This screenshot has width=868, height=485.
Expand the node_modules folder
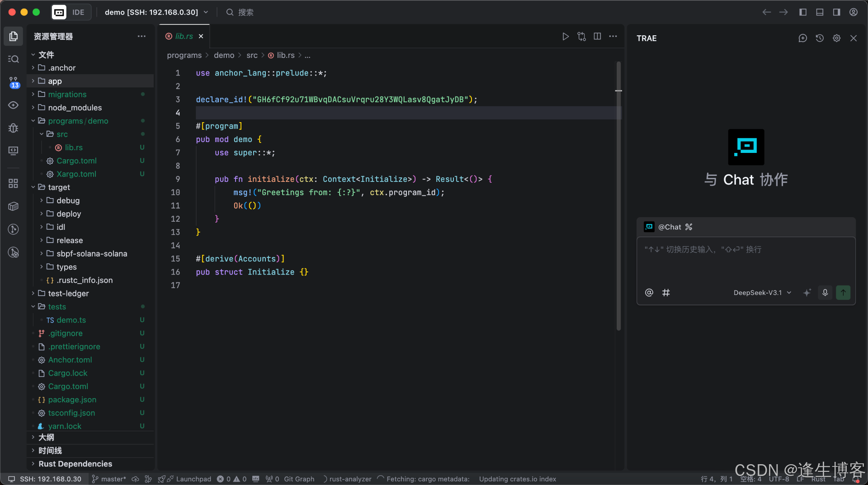[90, 108]
